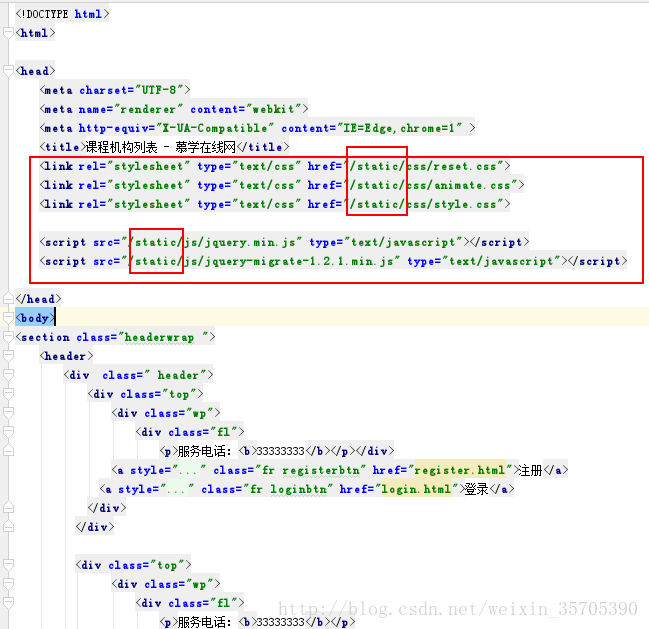Collapse the section class="headerwrap" fold marker
This screenshot has width=649, height=629.
click(8, 337)
